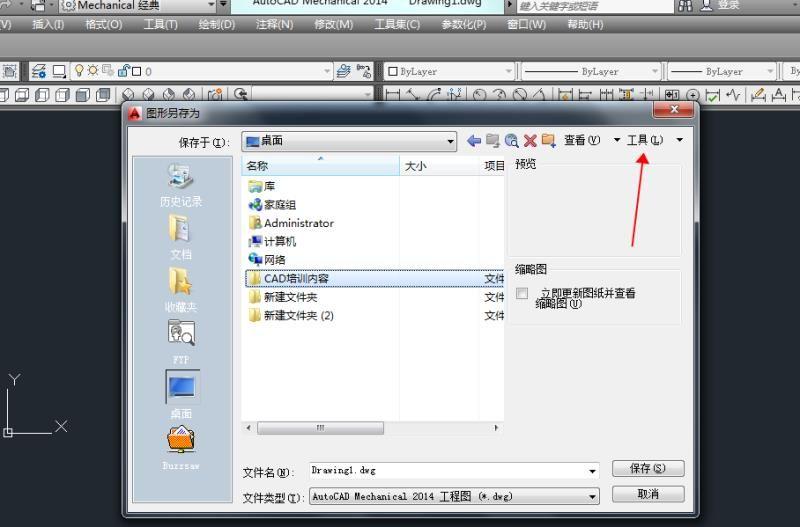
Task: Toggle the layer lock padlock icon
Action: click(123, 70)
